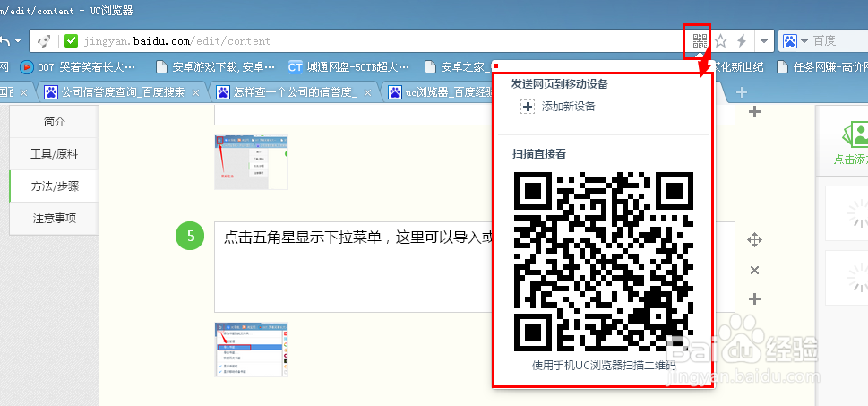The image size is (868, 406).
Task: Click the back/undo arrow button
Action: coord(5,41)
